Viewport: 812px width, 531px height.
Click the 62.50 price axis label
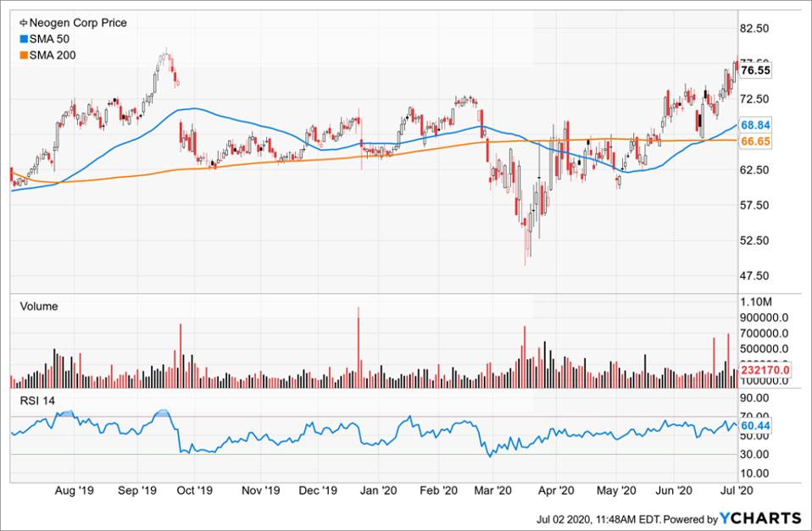754,169
